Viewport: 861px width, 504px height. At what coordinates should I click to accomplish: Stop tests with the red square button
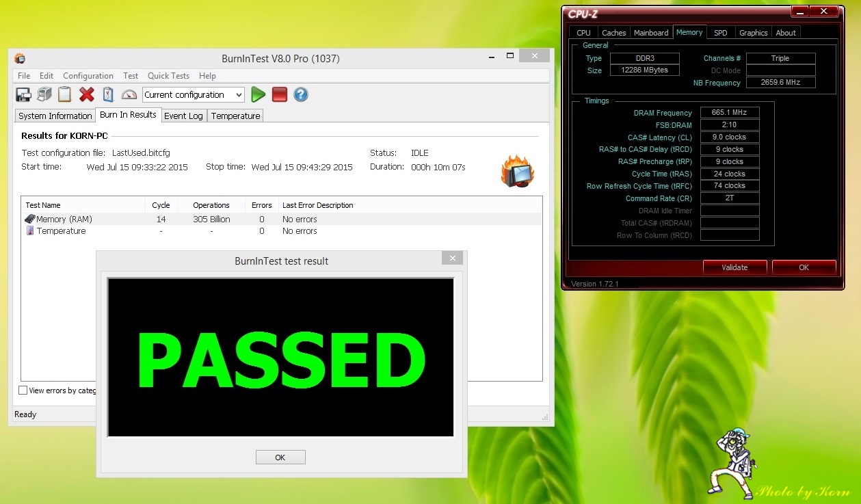click(279, 94)
